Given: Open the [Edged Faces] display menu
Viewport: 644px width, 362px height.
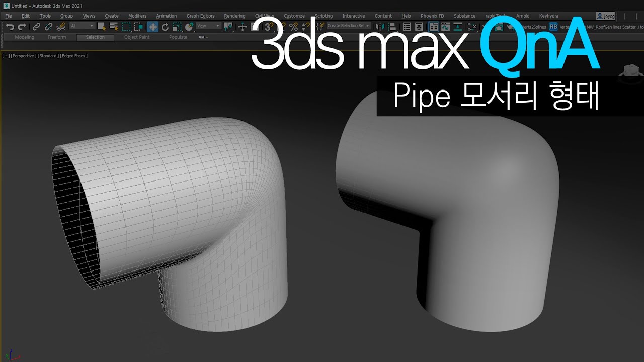Looking at the screenshot, I should 73,56.
